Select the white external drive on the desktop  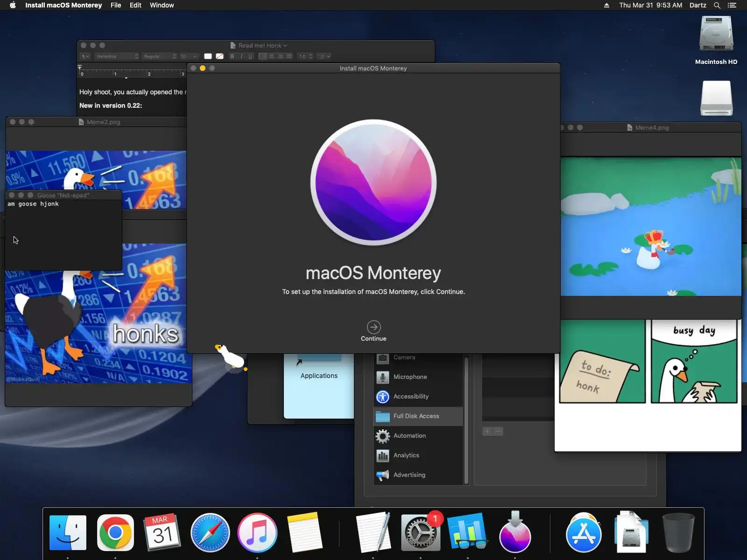tap(716, 98)
